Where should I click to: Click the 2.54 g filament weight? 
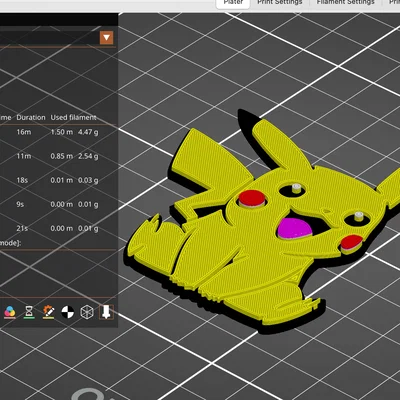pos(88,156)
